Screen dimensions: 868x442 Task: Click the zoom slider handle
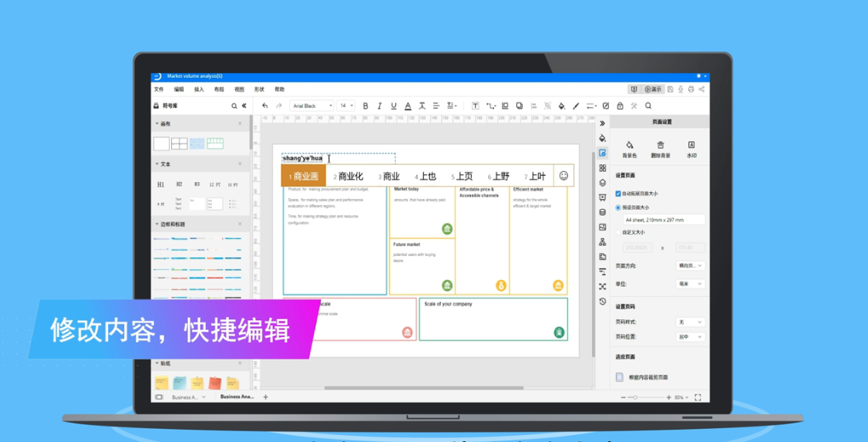[635, 397]
